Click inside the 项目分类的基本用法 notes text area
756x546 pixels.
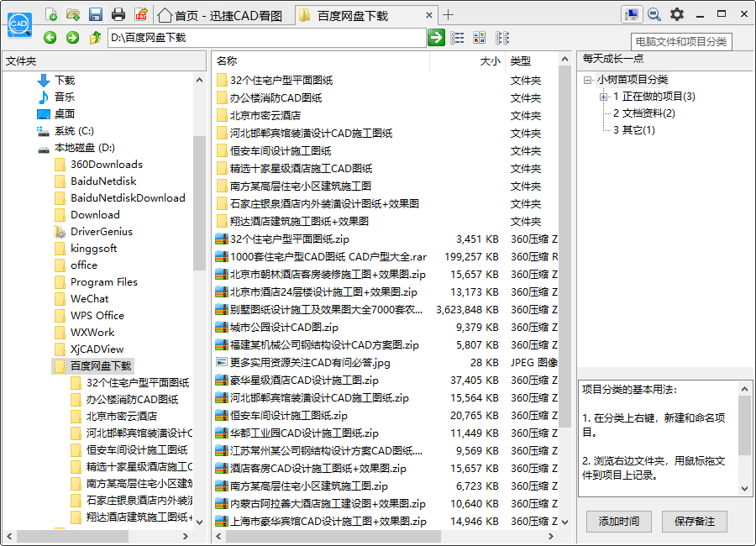659,438
